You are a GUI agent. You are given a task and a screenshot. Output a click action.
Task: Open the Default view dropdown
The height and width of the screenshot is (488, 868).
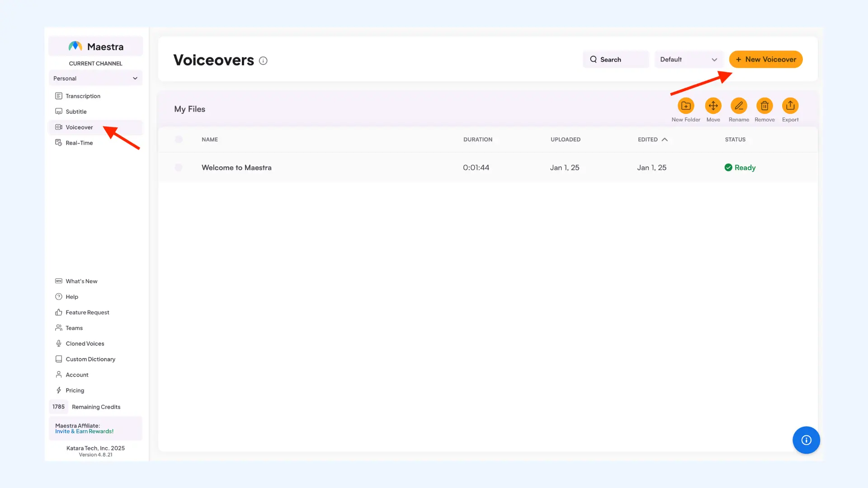[x=689, y=59]
